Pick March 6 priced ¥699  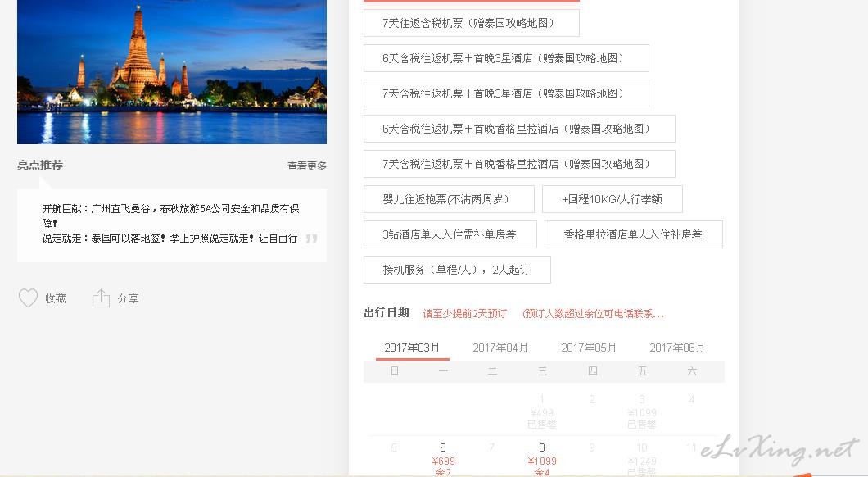[443, 459]
